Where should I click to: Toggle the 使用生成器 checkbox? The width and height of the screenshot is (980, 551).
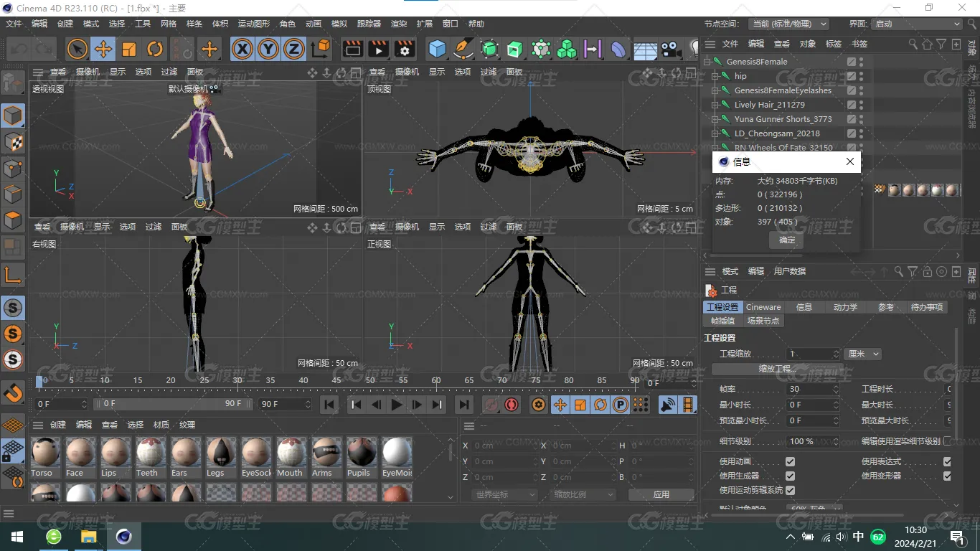click(790, 476)
